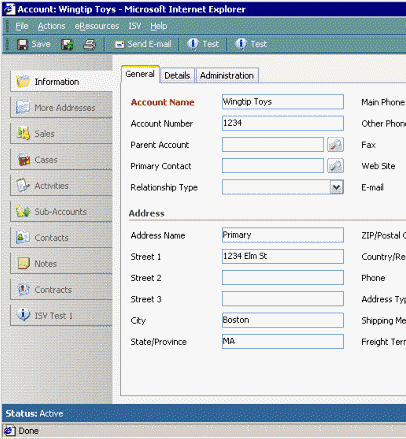Click the Main Phone label
406x439 pixels.
coord(383,102)
